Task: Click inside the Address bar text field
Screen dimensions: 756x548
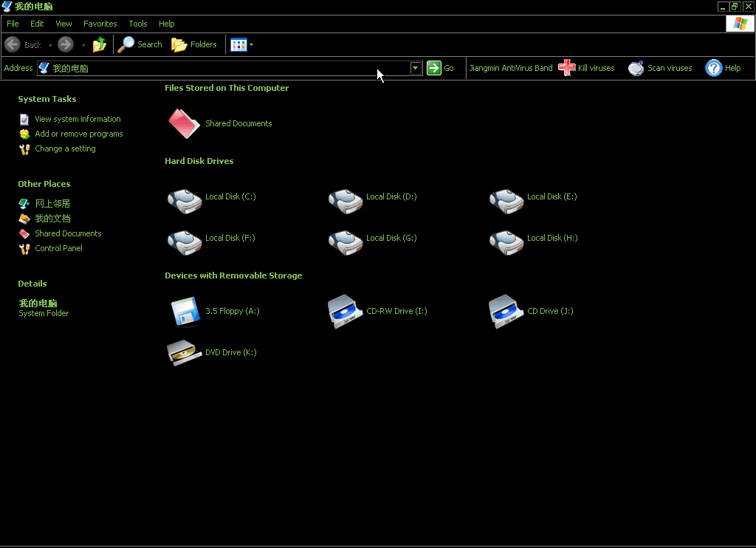Action: [x=221, y=68]
